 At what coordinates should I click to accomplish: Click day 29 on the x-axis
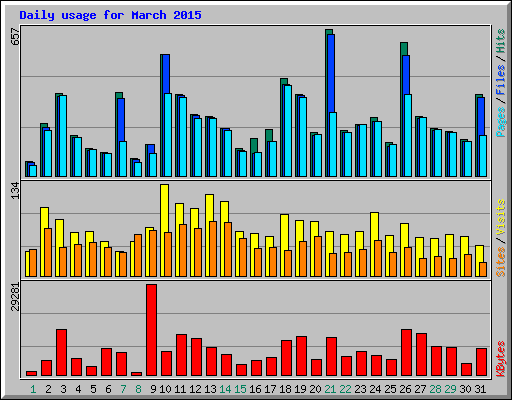click(450, 389)
